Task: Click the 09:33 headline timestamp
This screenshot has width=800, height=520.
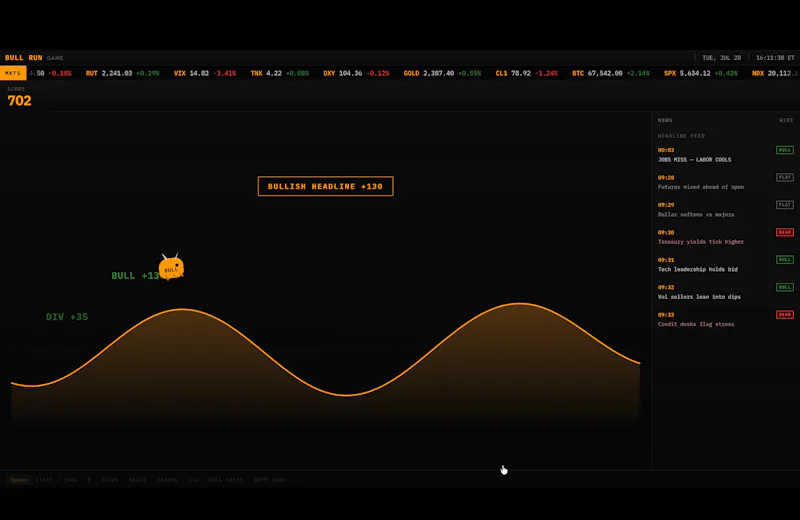Action: (666, 315)
